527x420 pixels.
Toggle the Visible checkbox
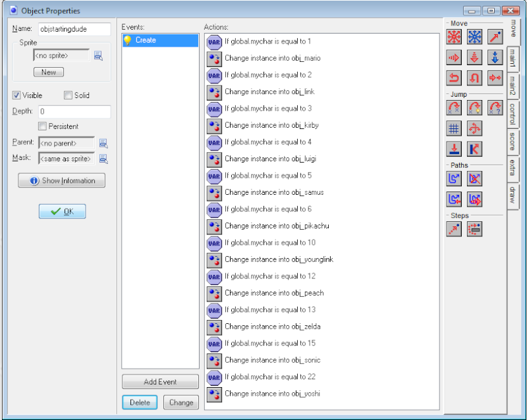pos(16,95)
